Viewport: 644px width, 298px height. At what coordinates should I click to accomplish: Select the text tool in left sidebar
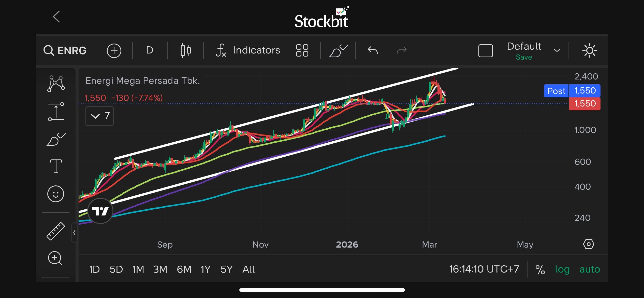coord(56,166)
